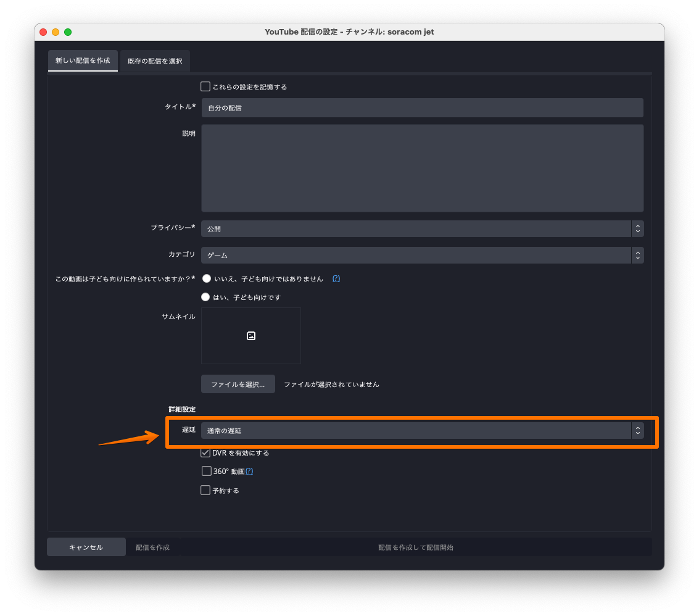Minimize window with the yellow button
This screenshot has width=699, height=616.
click(x=56, y=32)
